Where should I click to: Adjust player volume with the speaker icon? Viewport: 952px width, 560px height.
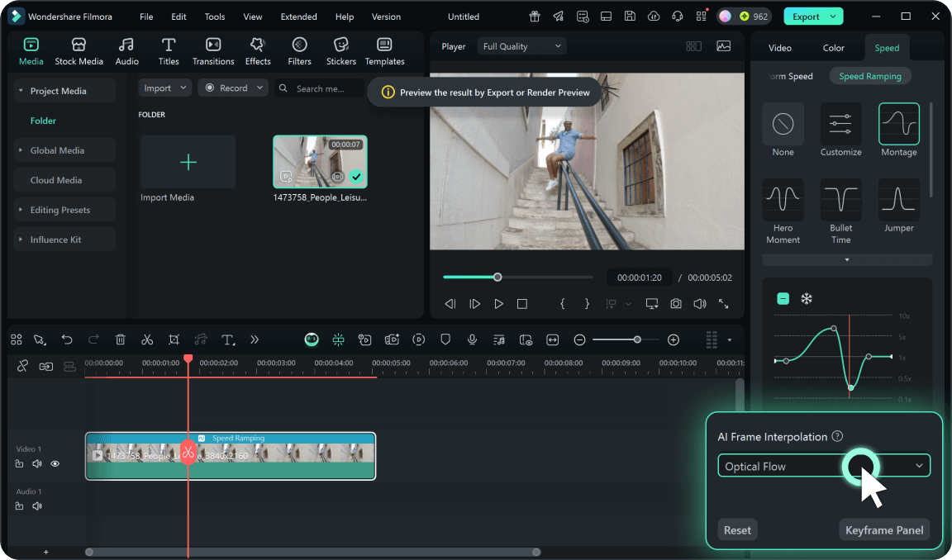pyautogui.click(x=699, y=303)
